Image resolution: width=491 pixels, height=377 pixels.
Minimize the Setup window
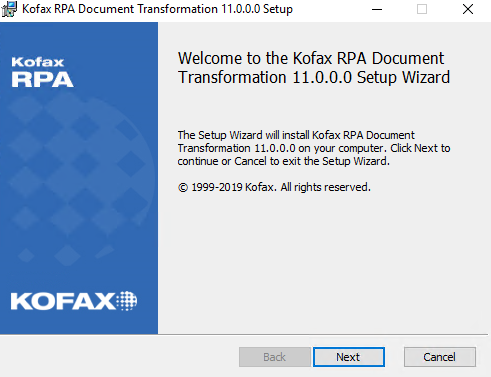coord(377,9)
